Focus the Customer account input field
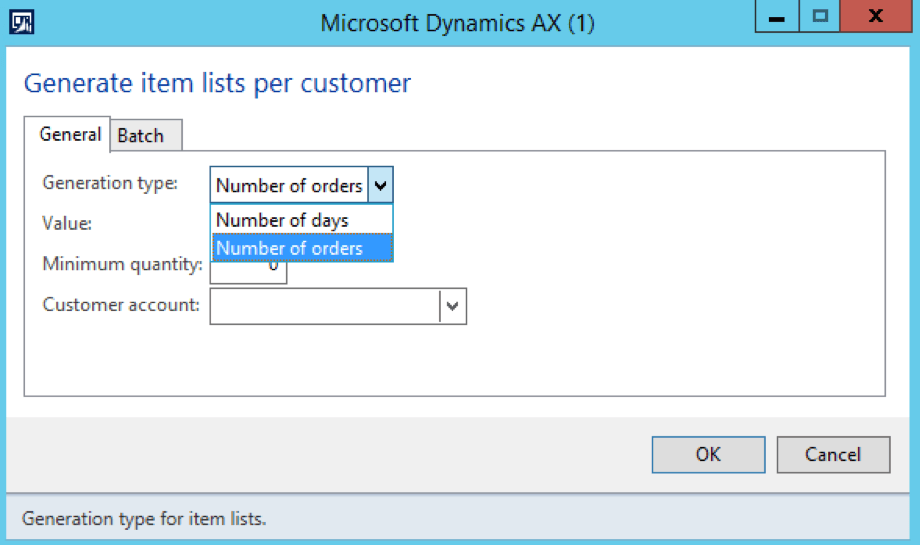 tap(324, 306)
